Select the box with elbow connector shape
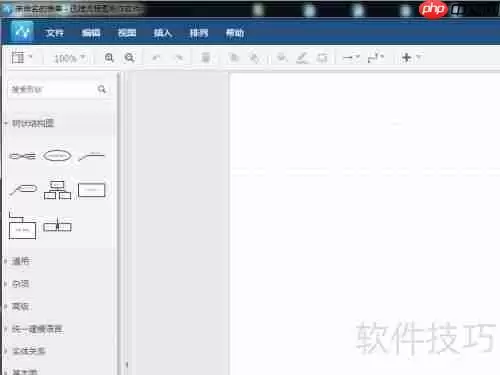500x375 pixels. click(22, 225)
